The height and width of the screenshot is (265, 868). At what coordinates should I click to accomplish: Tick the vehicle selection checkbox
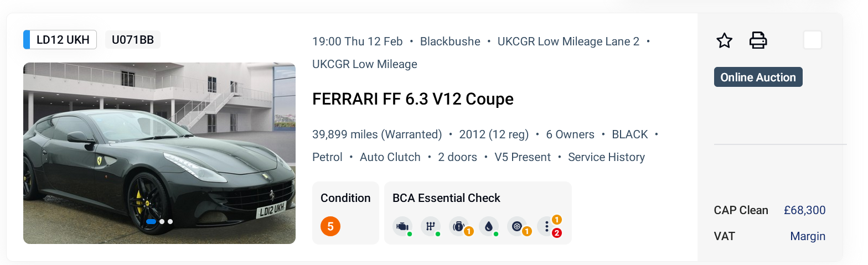tap(812, 40)
